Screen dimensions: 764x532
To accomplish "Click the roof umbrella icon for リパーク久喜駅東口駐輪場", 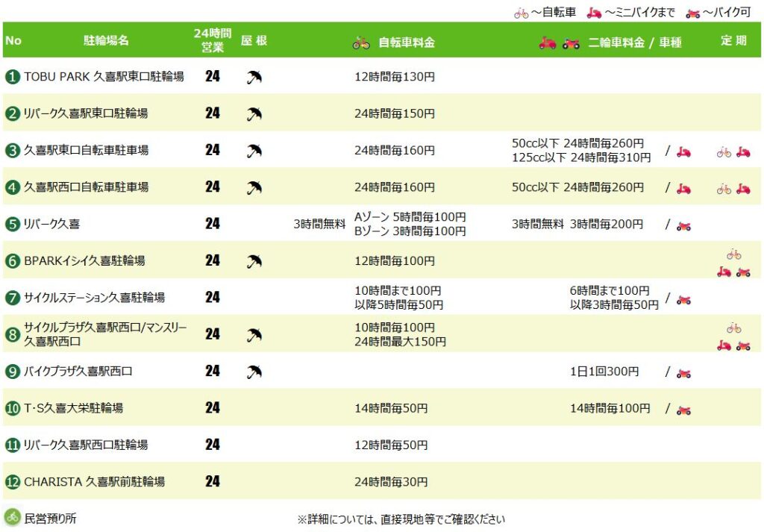I will [x=254, y=114].
